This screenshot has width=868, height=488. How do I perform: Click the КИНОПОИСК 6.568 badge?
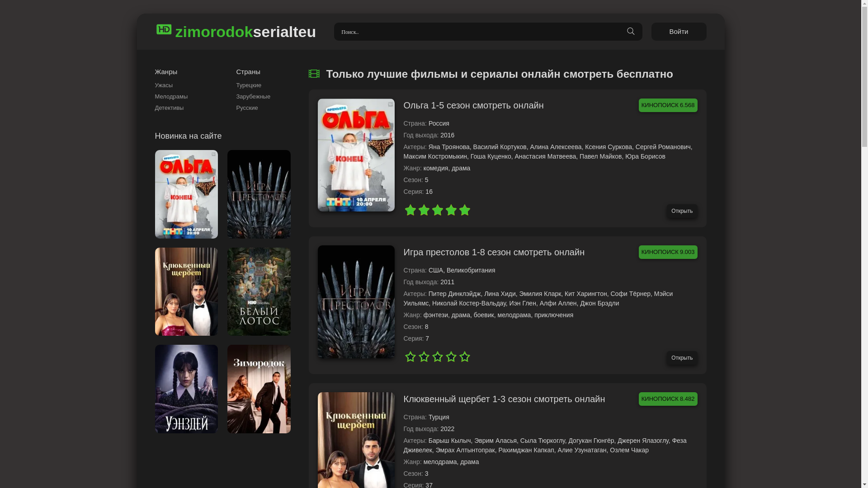(668, 105)
